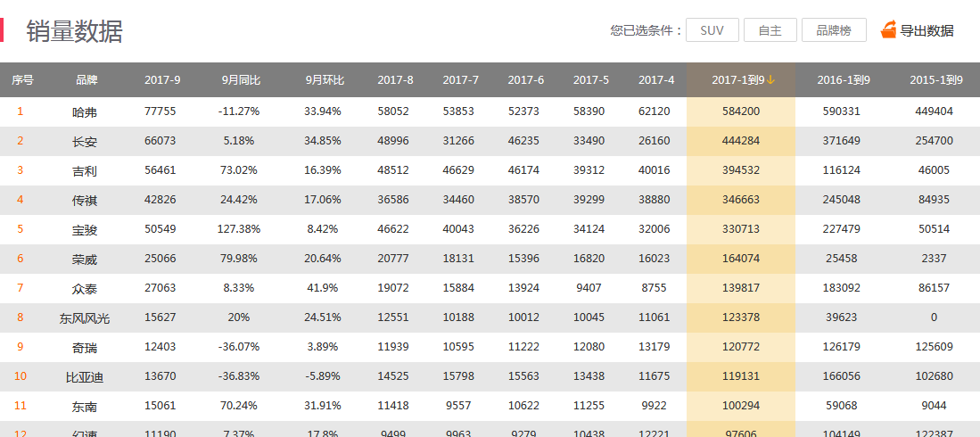Click the 东风风光 brand name

[85, 318]
